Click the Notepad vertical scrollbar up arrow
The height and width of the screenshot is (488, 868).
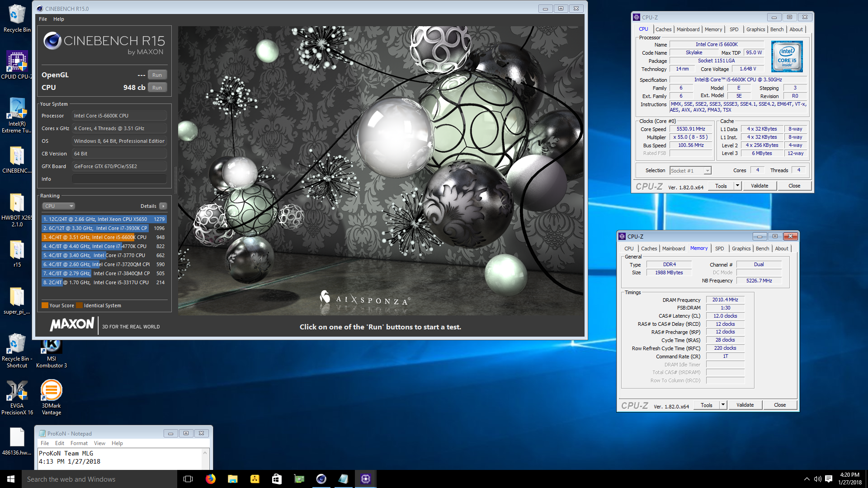(205, 452)
